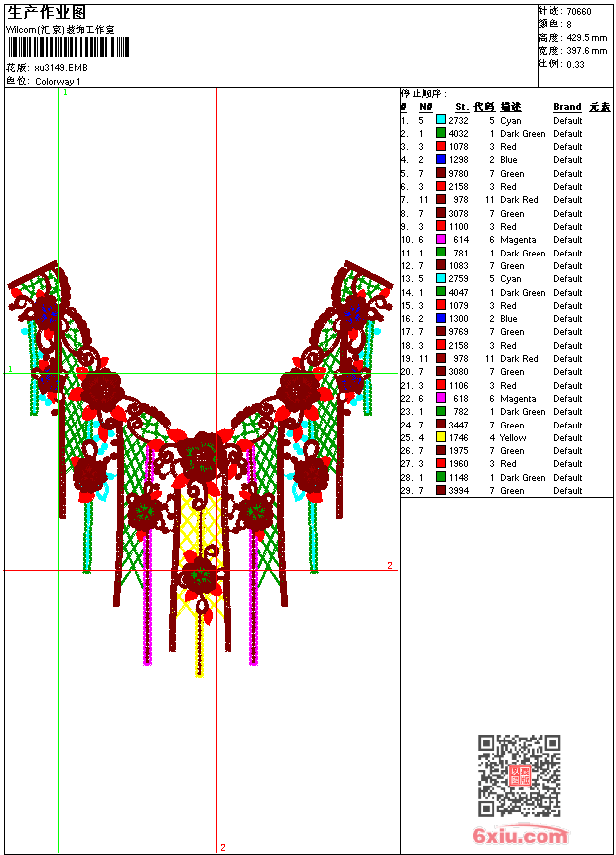Click the 'Dark Red' description in row 19

pyautogui.click(x=519, y=358)
